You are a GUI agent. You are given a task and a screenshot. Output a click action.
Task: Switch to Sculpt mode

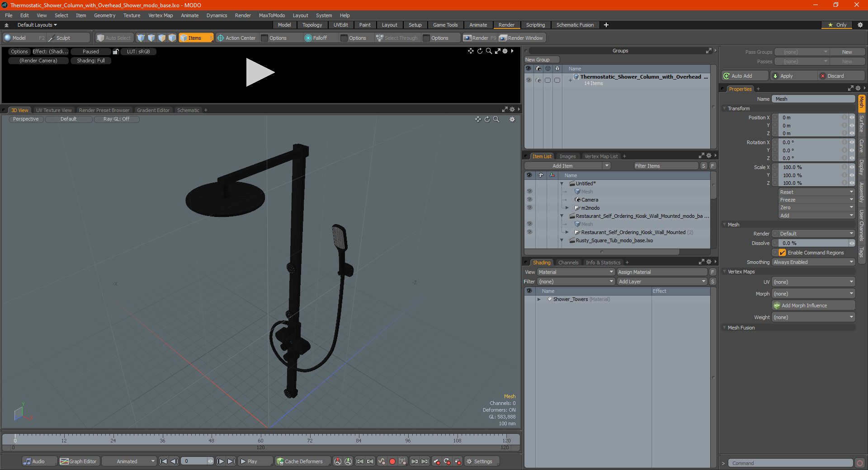(x=68, y=38)
